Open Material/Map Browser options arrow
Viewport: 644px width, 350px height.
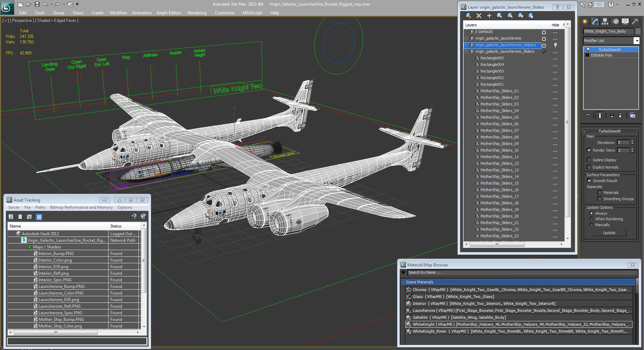click(404, 273)
